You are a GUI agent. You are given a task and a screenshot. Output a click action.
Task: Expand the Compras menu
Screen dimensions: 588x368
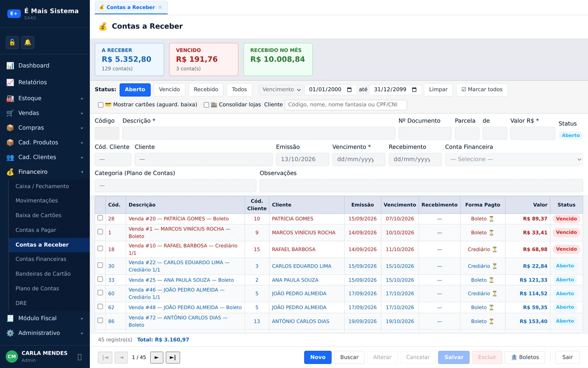(x=82, y=128)
